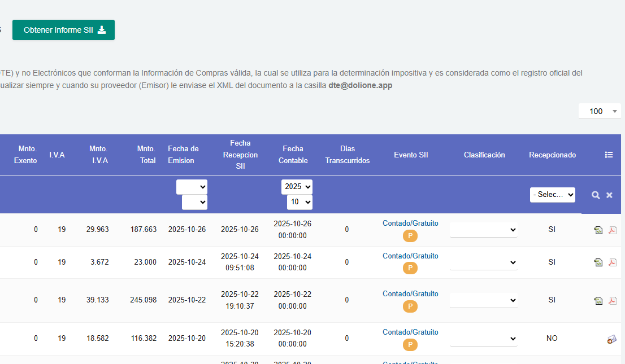Open the PDF for the 23.000 row
Image resolution: width=625 pixels, height=364 pixels.
(612, 262)
